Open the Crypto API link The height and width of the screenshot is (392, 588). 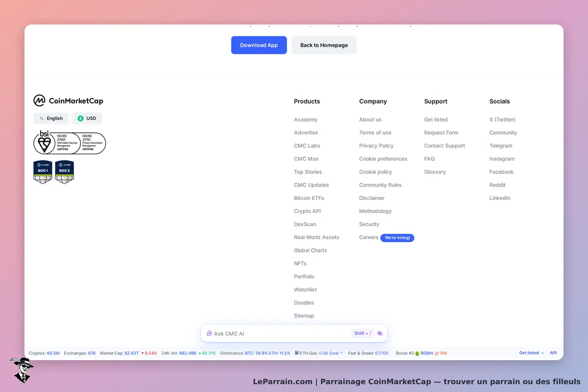pyautogui.click(x=307, y=211)
